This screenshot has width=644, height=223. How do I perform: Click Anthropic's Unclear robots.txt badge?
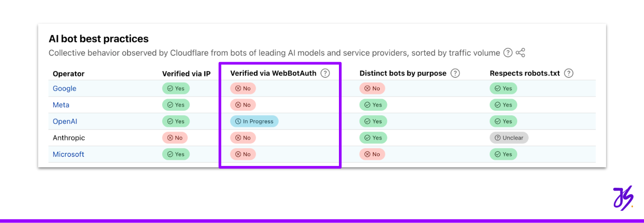(x=509, y=138)
